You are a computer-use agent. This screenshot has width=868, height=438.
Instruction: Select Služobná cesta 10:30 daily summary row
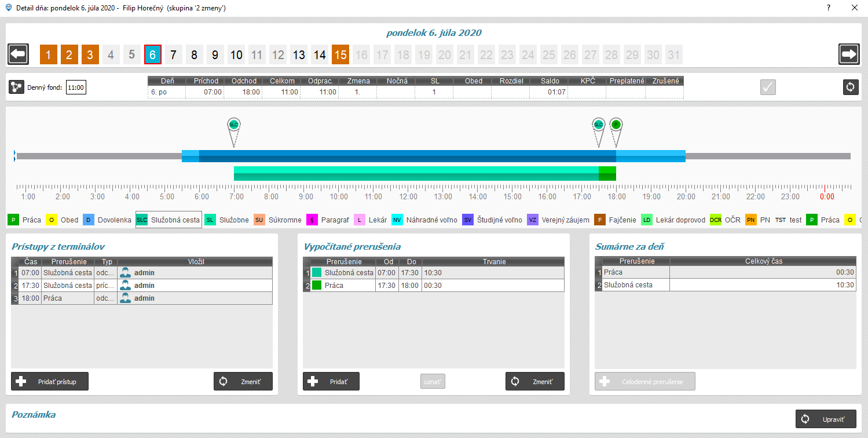pos(726,285)
